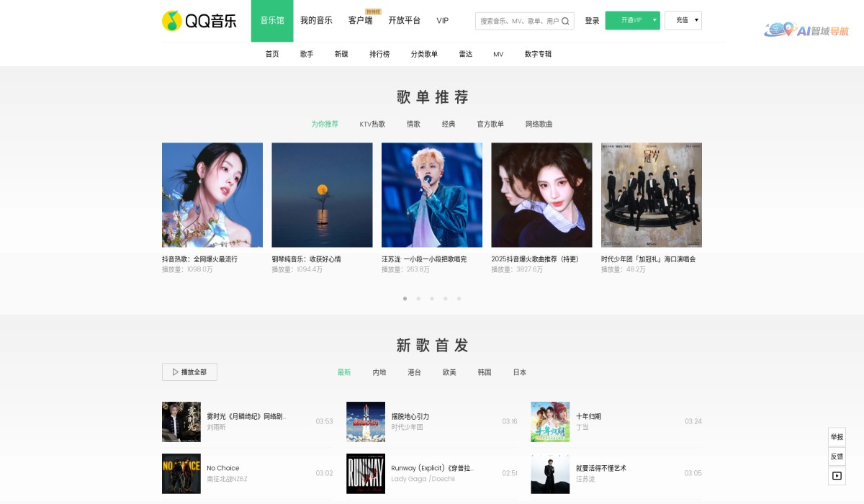Image resolution: width=864 pixels, height=504 pixels.
Task: Click the 举报 report button
Action: [836, 436]
